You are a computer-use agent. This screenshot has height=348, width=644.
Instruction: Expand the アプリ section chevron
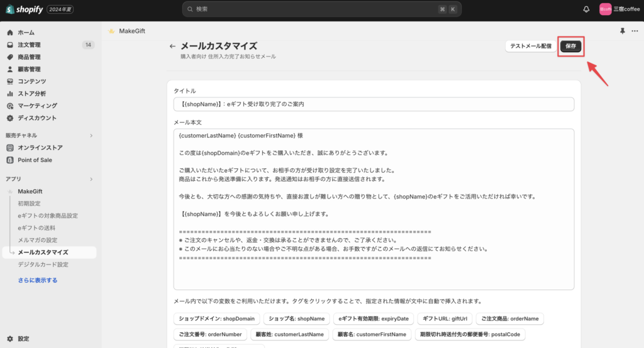tap(91, 179)
